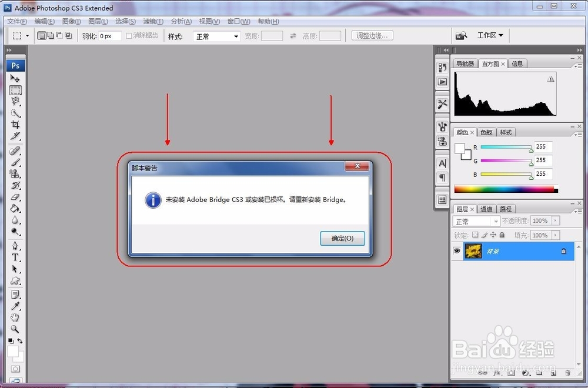Click the histogram cached data warning icon
This screenshot has width=588, height=388.
(550, 79)
